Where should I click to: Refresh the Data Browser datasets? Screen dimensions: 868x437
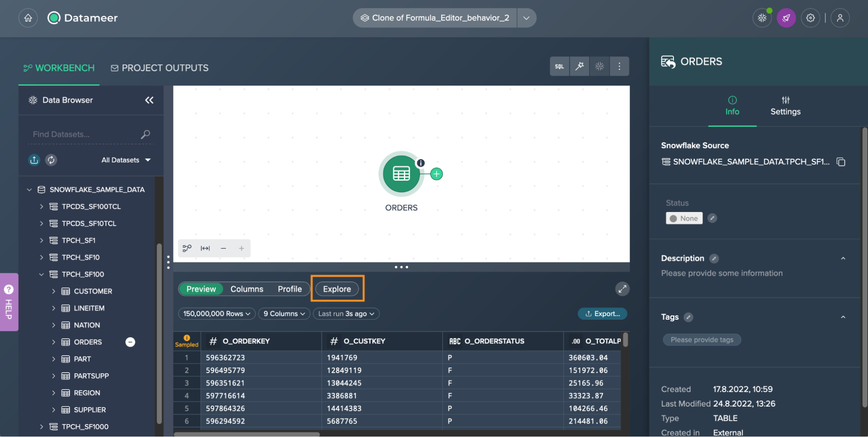[51, 160]
